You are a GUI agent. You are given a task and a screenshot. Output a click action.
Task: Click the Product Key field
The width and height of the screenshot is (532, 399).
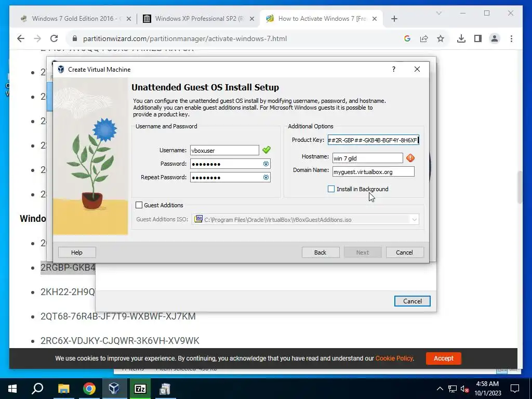tap(373, 140)
